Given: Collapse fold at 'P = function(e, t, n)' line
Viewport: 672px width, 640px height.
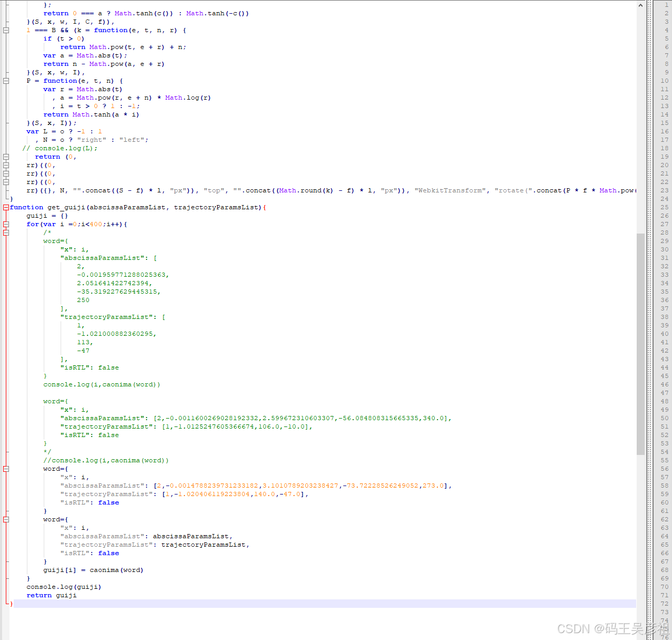Looking at the screenshot, I should click(x=6, y=81).
